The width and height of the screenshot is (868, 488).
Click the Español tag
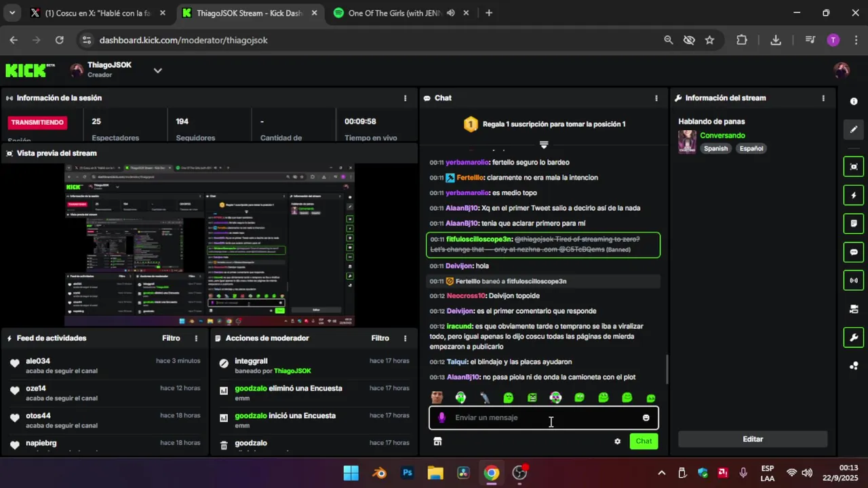(751, 148)
